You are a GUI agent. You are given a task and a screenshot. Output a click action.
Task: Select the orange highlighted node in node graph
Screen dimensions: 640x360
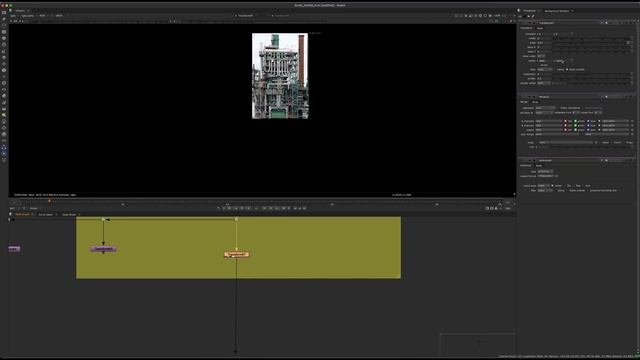pos(237,254)
